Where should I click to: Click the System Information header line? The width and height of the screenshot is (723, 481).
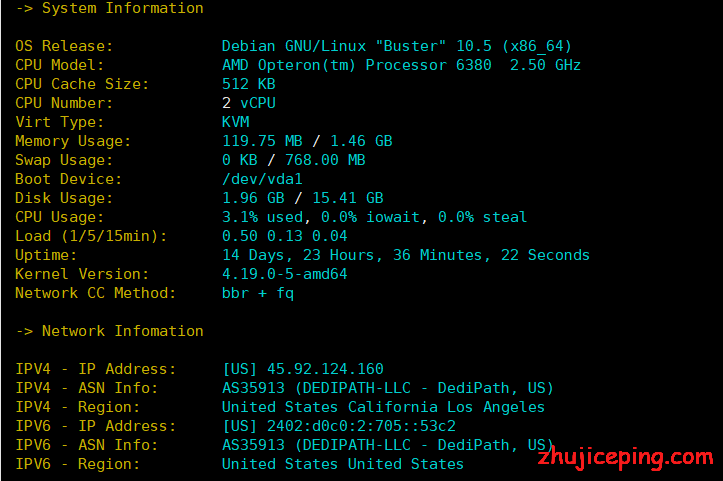(110, 8)
